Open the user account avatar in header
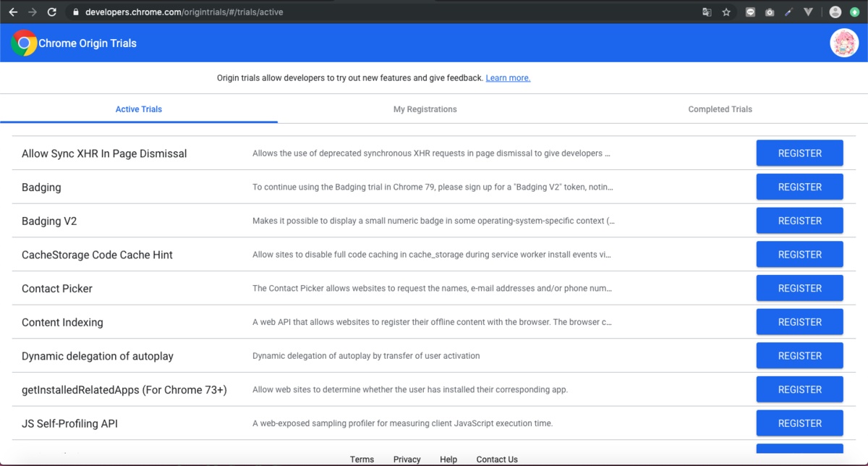The height and width of the screenshot is (466, 868). pyautogui.click(x=844, y=43)
